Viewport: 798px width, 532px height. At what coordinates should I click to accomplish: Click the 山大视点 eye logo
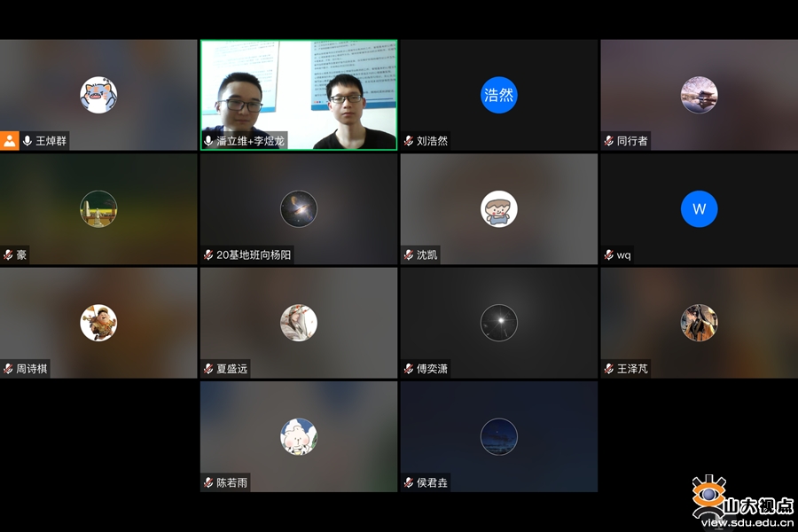pos(708,495)
